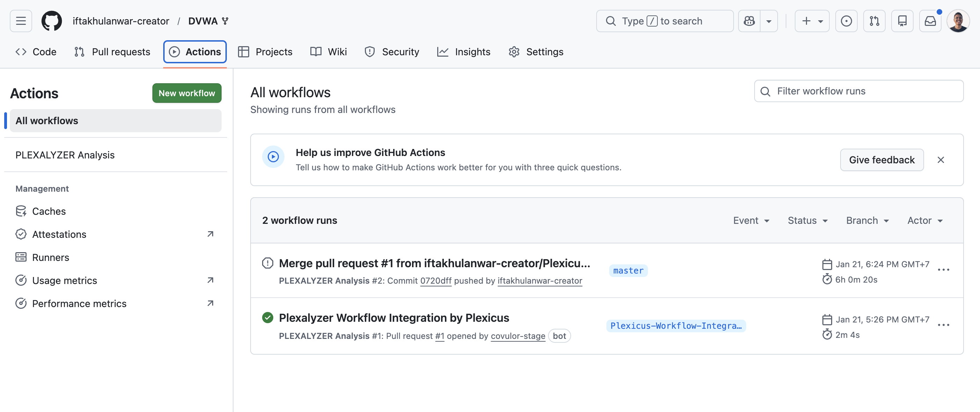Click the Copilot icon in the header
The height and width of the screenshot is (412, 980).
(749, 21)
